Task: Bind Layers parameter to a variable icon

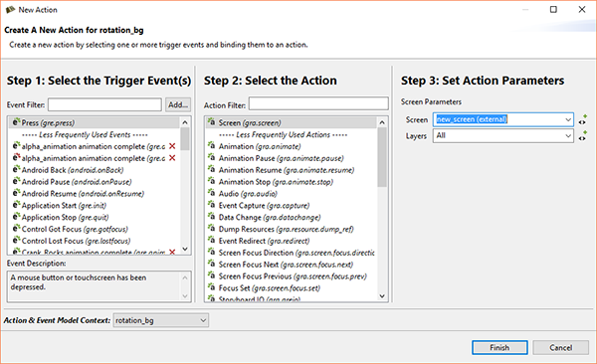Action: (582, 136)
